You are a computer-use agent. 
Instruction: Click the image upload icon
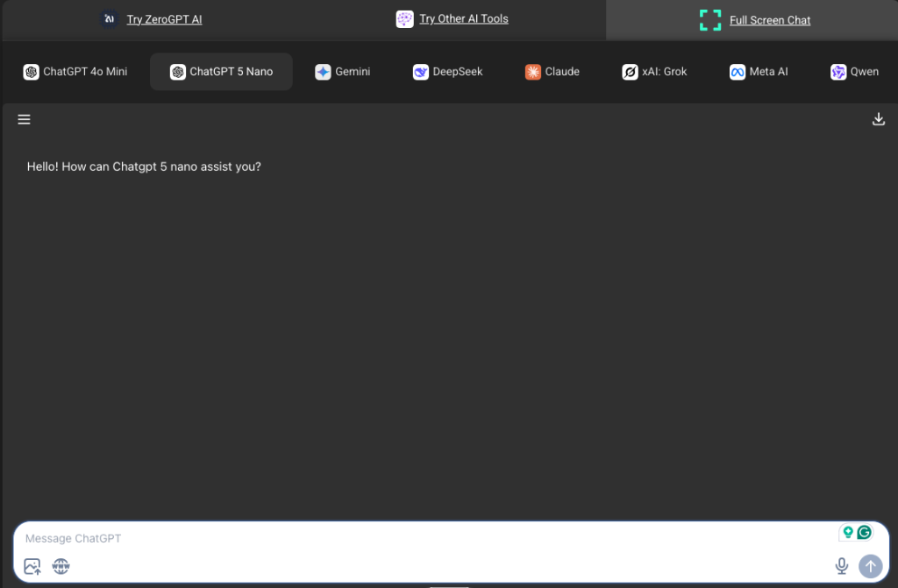(32, 566)
